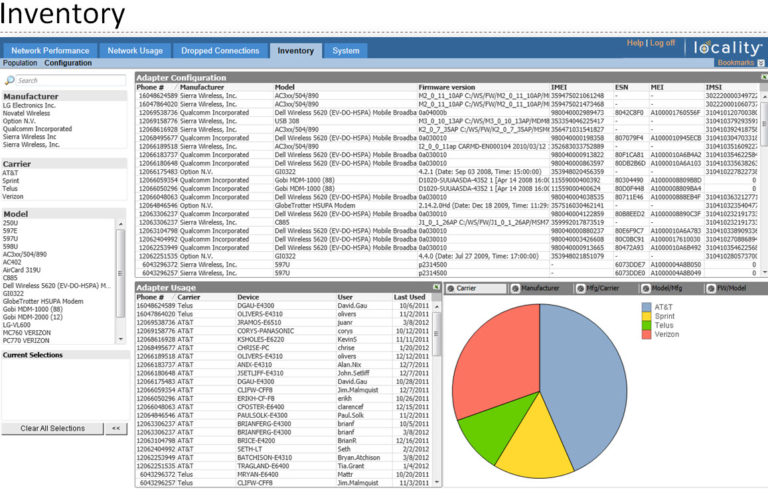Filter by AT&T in Carrier list
The image size is (768, 502).
[x=10, y=173]
